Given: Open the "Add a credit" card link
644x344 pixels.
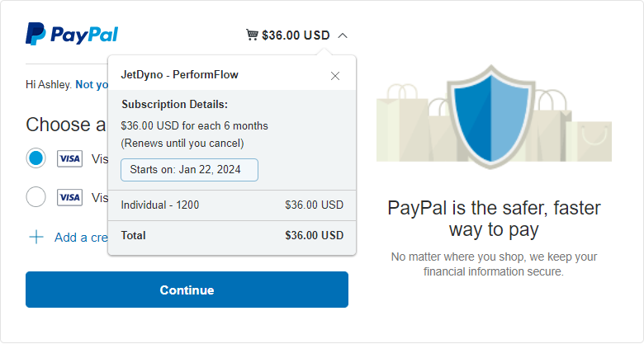Looking at the screenshot, I should (81, 238).
